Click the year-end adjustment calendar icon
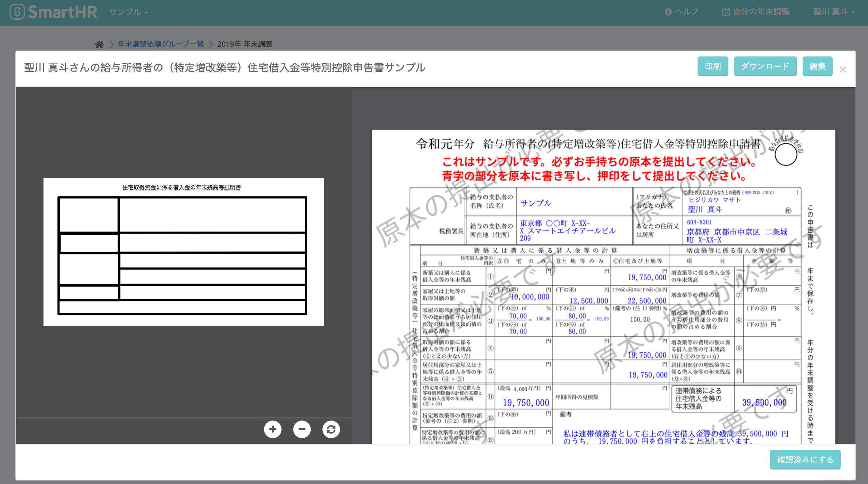Viewport: 868px width, 484px height. [x=726, y=12]
